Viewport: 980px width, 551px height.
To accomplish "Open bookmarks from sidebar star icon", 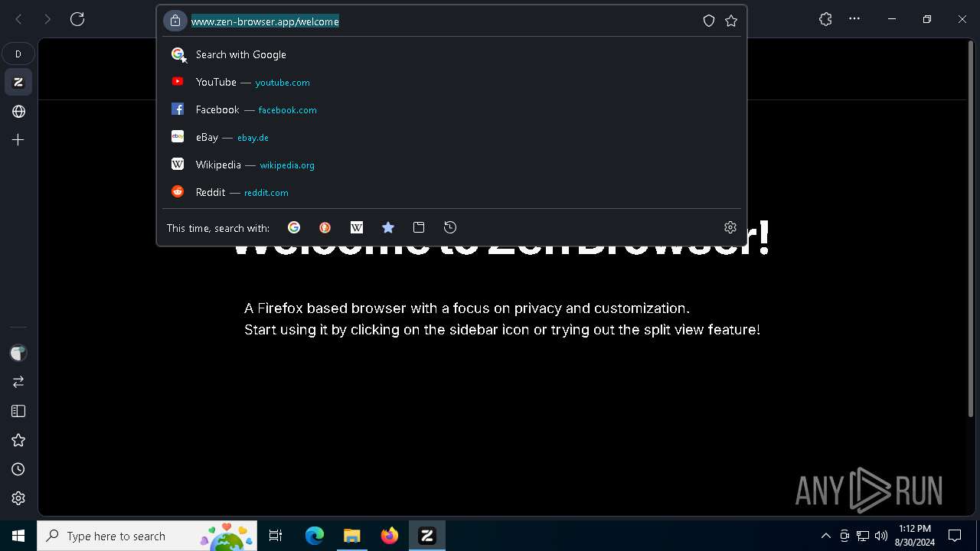I will 18,440.
